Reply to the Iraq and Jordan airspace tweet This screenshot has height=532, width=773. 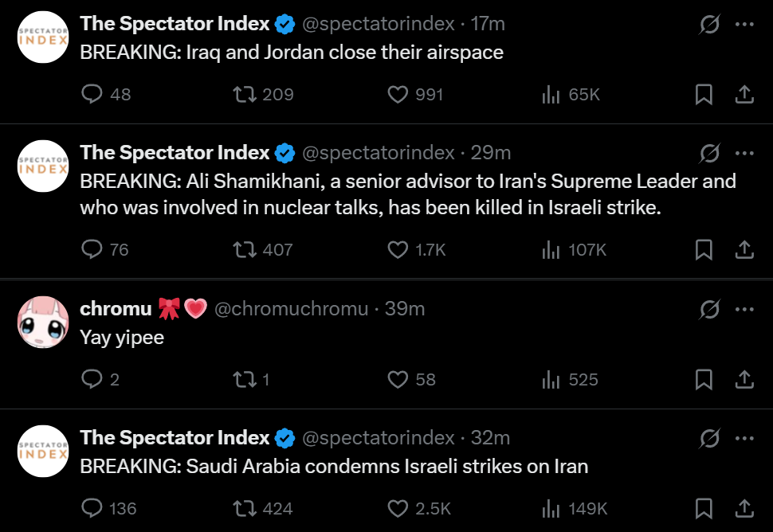93,95
